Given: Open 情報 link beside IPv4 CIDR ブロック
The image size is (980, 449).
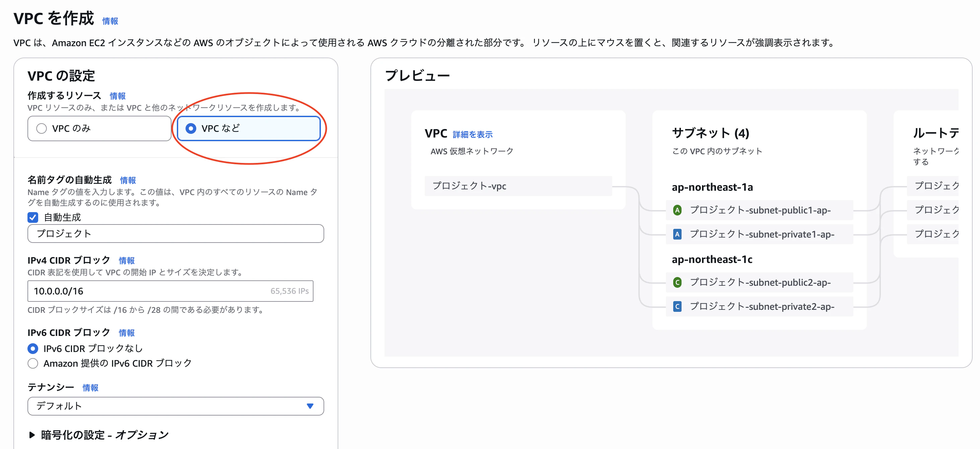Looking at the screenshot, I should [x=127, y=260].
